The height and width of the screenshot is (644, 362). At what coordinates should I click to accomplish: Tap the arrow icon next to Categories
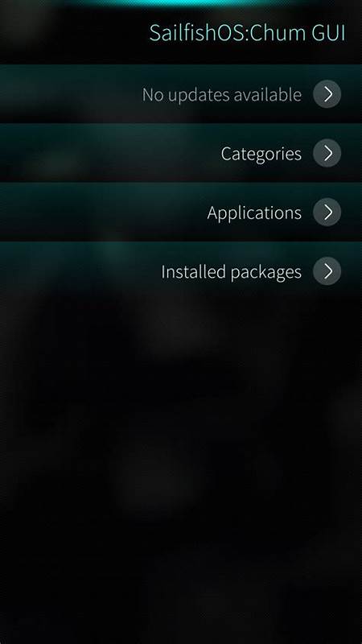327,153
